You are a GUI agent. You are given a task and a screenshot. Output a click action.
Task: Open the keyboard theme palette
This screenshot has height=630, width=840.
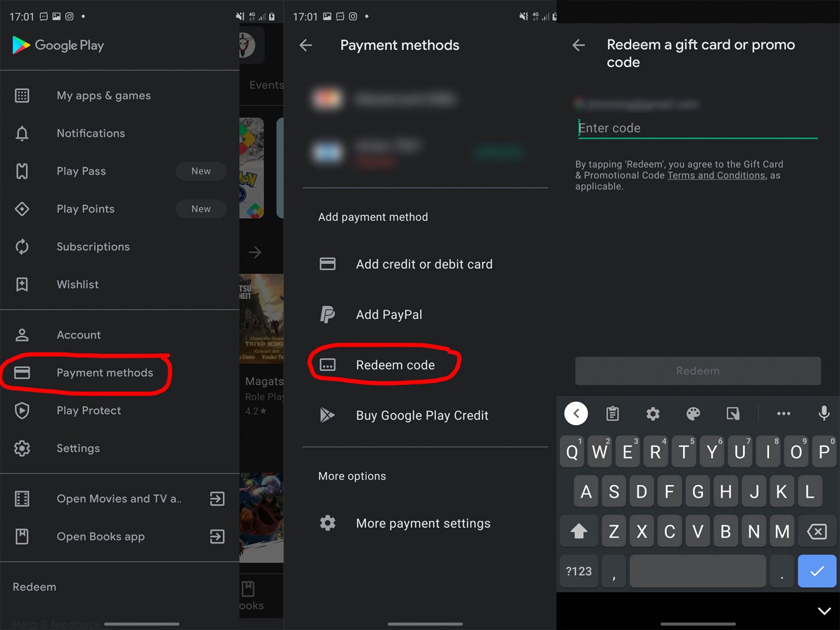(x=693, y=414)
